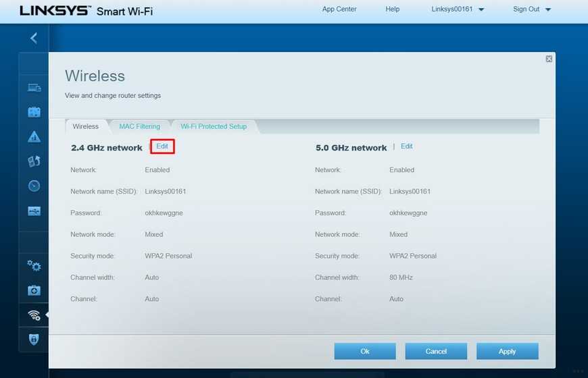Click the Apply button

[508, 352]
